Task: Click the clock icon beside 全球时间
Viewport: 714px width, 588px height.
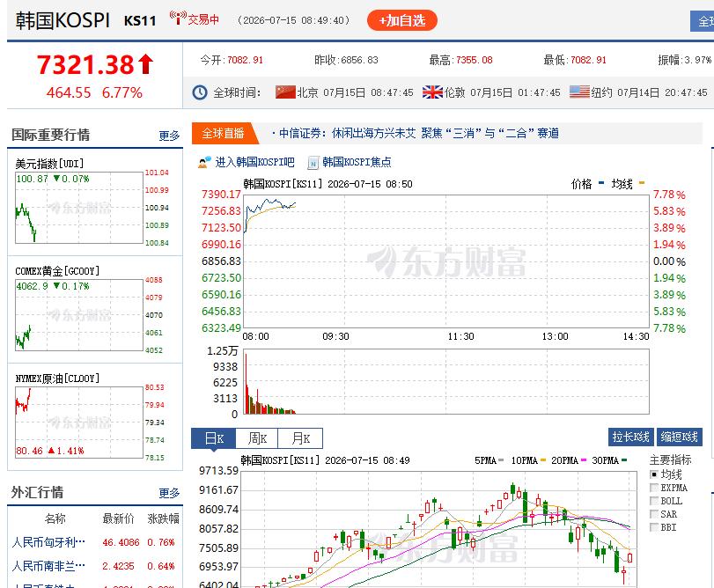Action: point(200,92)
